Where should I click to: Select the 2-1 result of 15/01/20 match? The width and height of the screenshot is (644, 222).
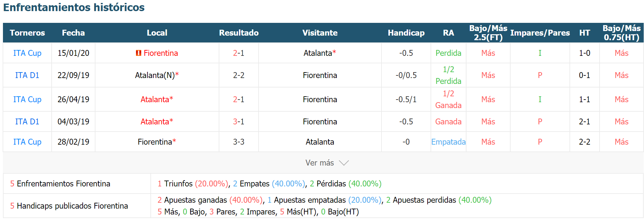(239, 53)
